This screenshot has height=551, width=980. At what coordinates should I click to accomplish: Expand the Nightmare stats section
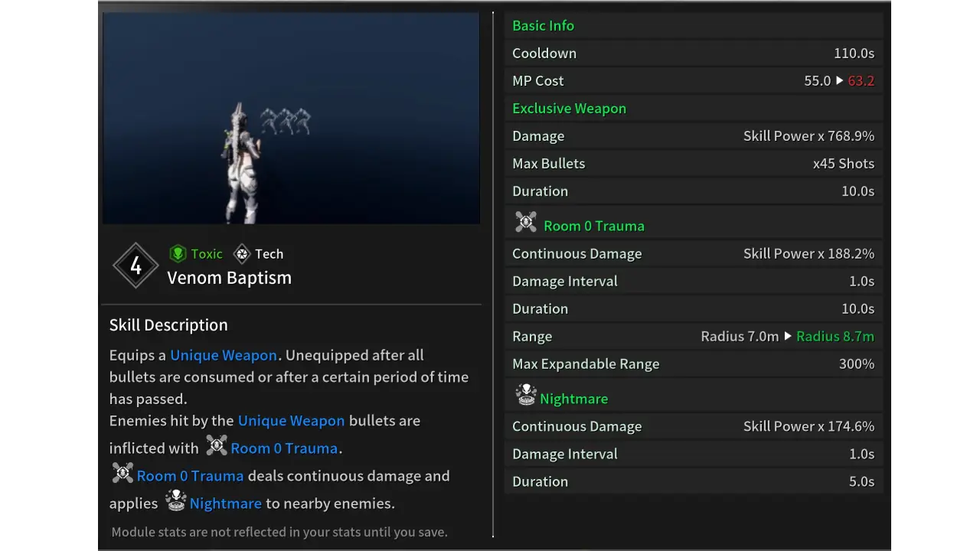tap(573, 398)
